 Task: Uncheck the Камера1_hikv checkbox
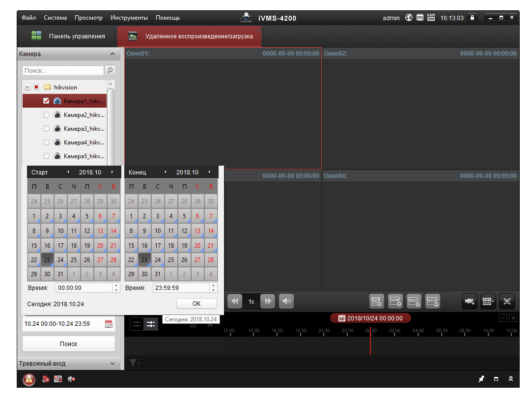click(46, 101)
